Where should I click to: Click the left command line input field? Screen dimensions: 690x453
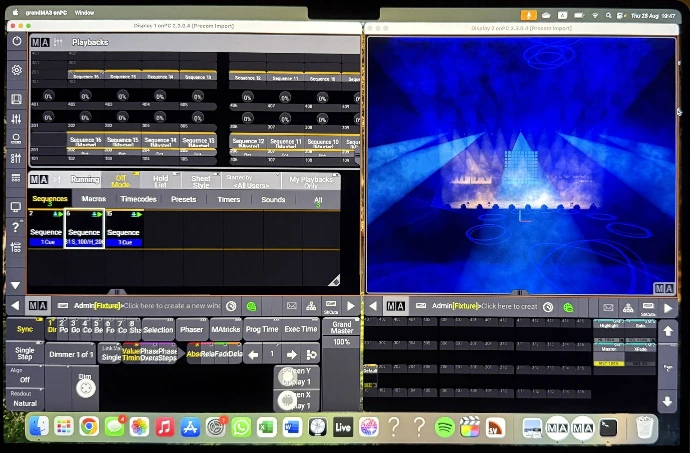coord(170,305)
